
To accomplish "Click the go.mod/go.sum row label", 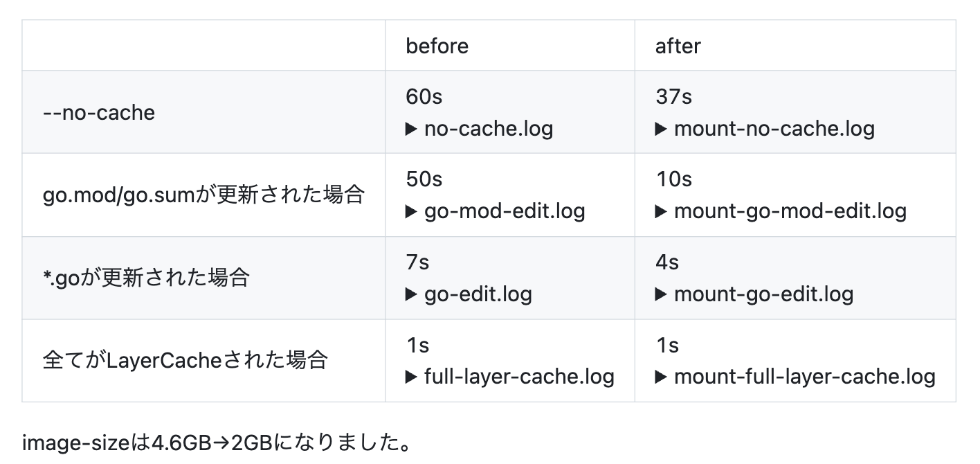I will click(203, 195).
